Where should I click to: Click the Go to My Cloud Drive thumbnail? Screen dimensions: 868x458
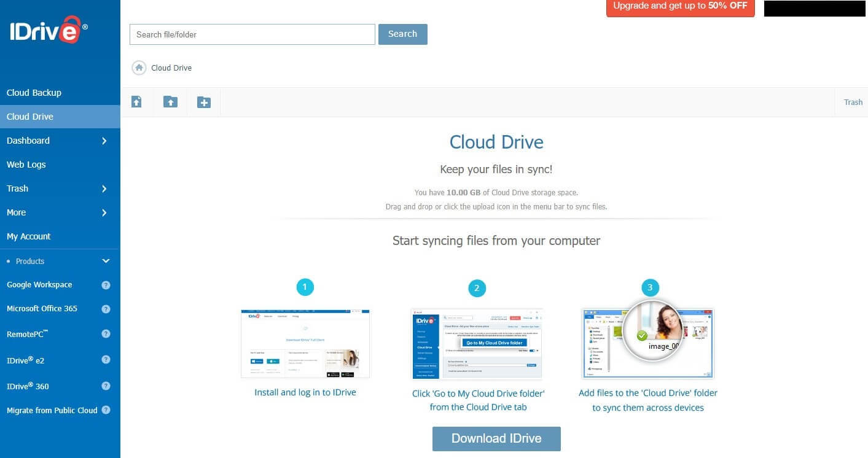pos(477,344)
